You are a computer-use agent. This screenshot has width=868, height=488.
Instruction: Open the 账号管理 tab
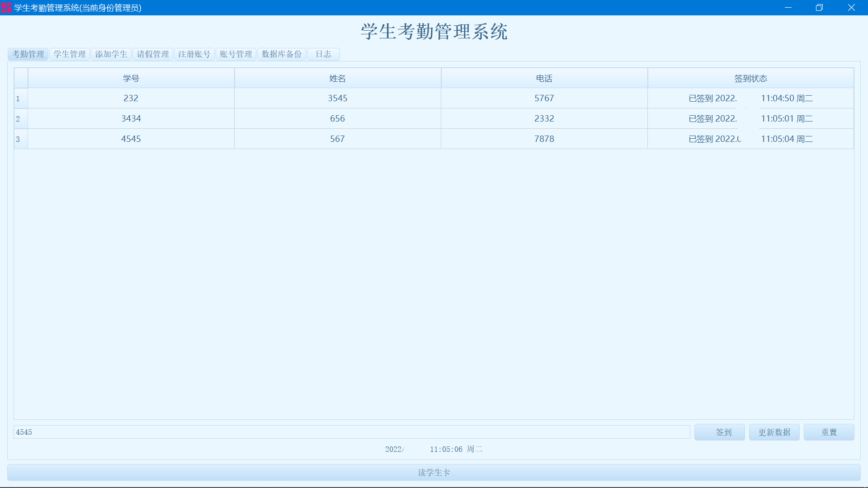point(236,54)
